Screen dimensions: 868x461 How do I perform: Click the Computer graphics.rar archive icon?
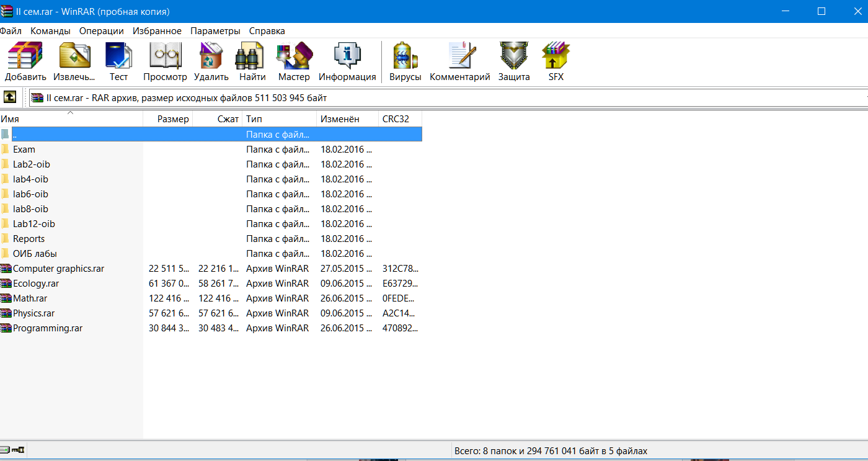[6, 268]
